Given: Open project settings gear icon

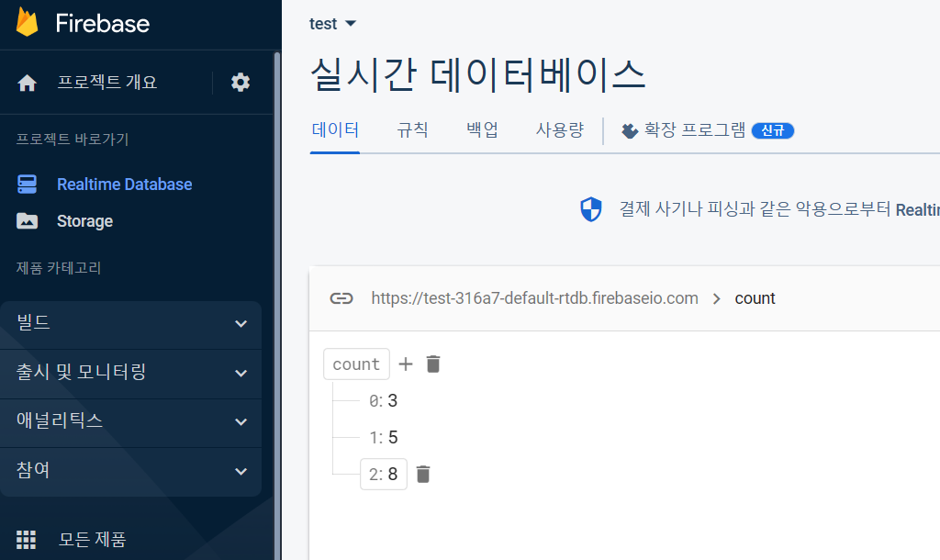Looking at the screenshot, I should pos(241,82).
